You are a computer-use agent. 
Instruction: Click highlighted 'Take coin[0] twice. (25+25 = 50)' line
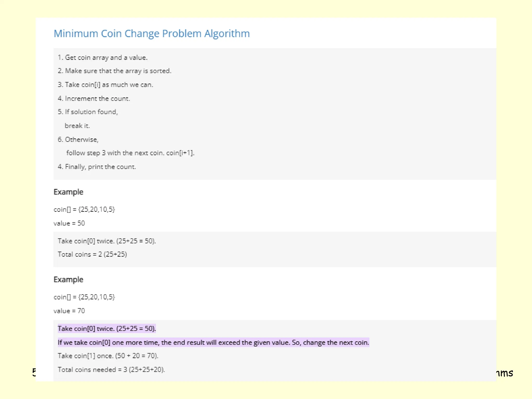[x=107, y=329]
